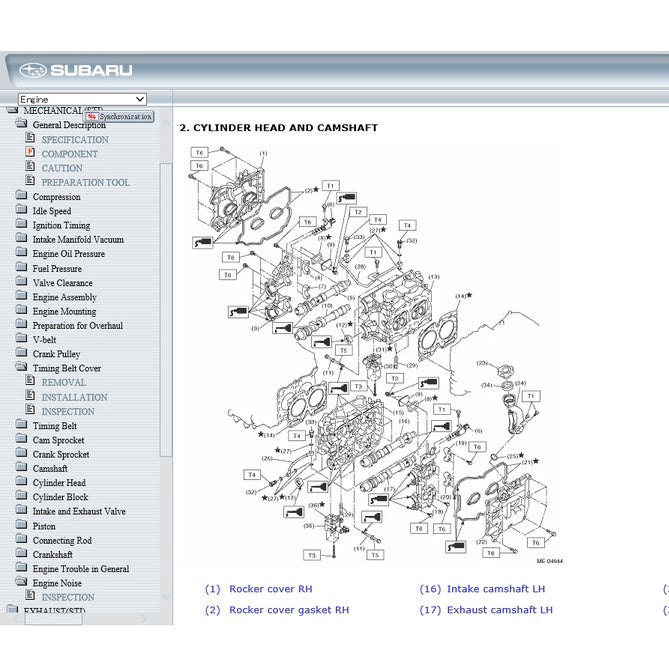Click the Intake camshaft LH link
Image resolution: width=669 pixels, height=669 pixels.
[495, 589]
